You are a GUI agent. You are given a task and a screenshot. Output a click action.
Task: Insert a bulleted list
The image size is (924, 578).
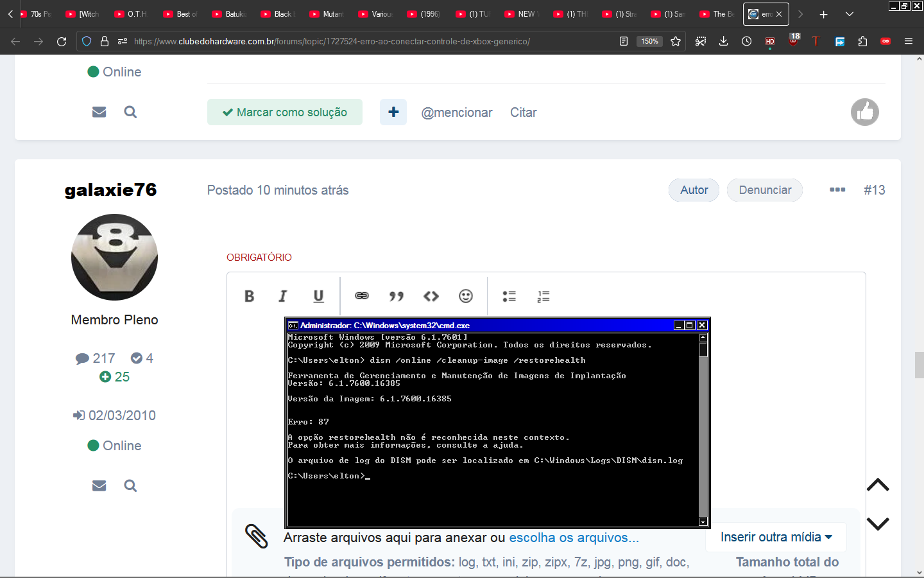click(x=509, y=296)
